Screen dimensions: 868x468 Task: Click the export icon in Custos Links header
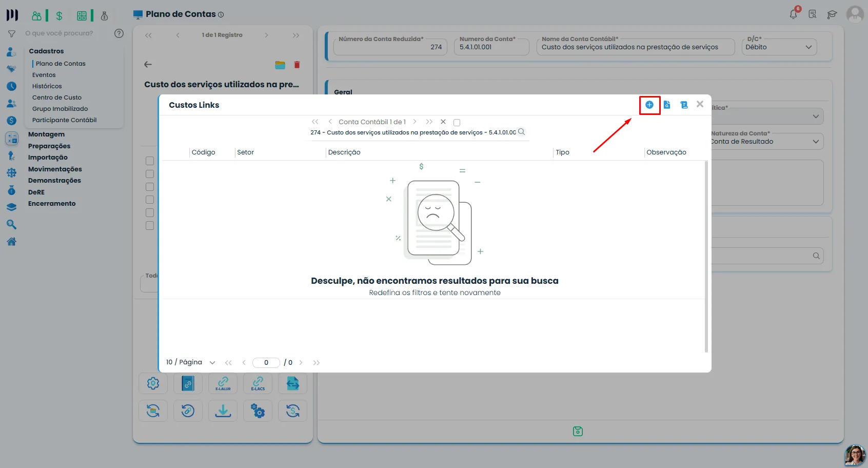[684, 105]
